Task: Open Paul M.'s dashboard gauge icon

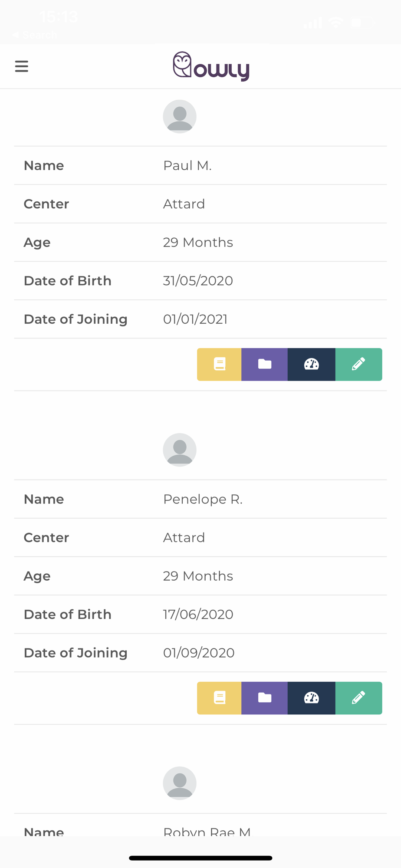Action: (312, 364)
